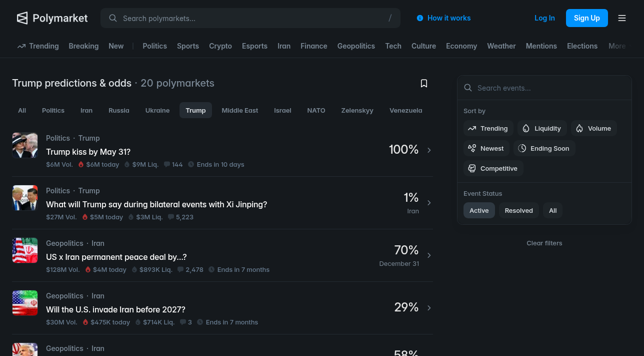Expand US x Iran peace deal chevron

coord(429,255)
